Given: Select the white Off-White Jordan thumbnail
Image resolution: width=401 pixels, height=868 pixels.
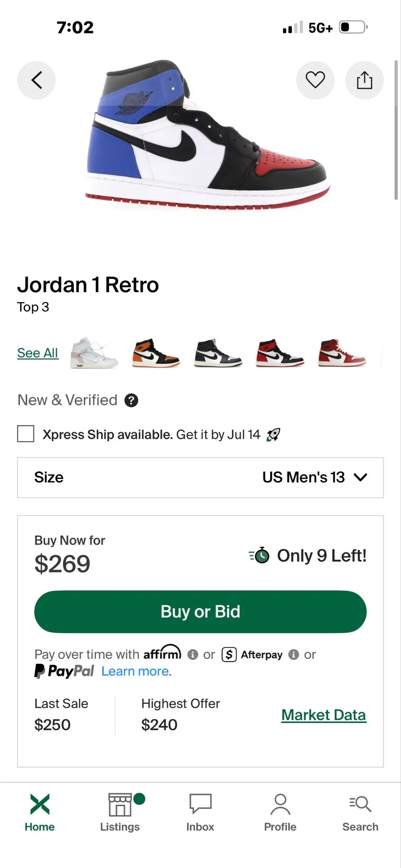Looking at the screenshot, I should (x=94, y=353).
